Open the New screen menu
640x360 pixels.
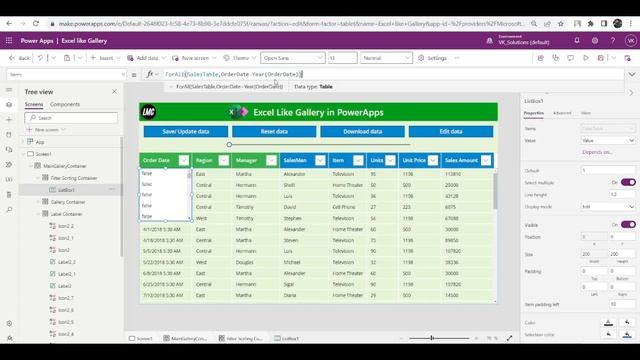coord(194,58)
